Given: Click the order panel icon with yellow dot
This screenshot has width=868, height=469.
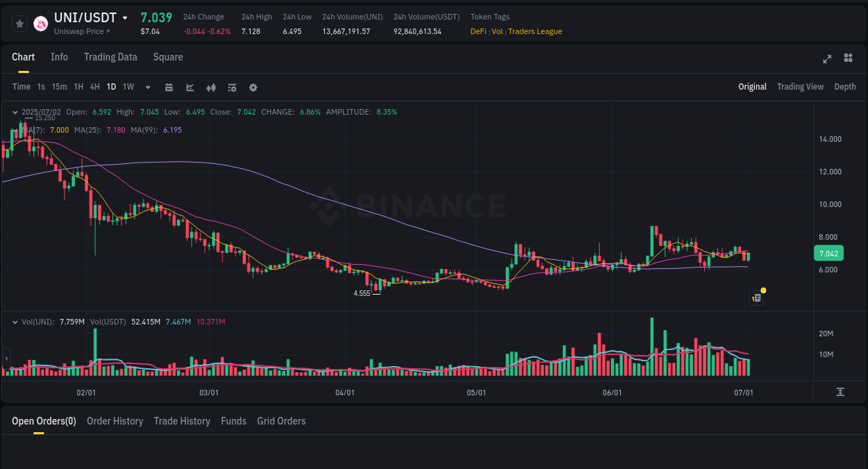Looking at the screenshot, I should (x=756, y=297).
